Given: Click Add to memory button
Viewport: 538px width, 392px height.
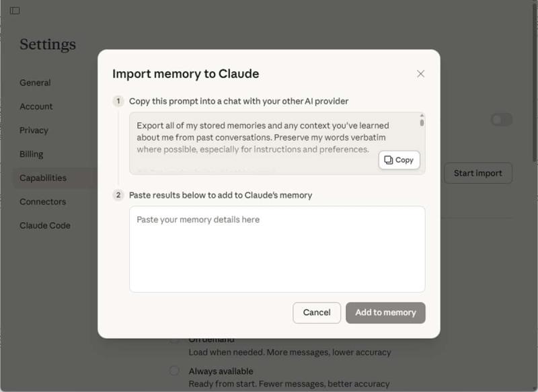Looking at the screenshot, I should 385,313.
